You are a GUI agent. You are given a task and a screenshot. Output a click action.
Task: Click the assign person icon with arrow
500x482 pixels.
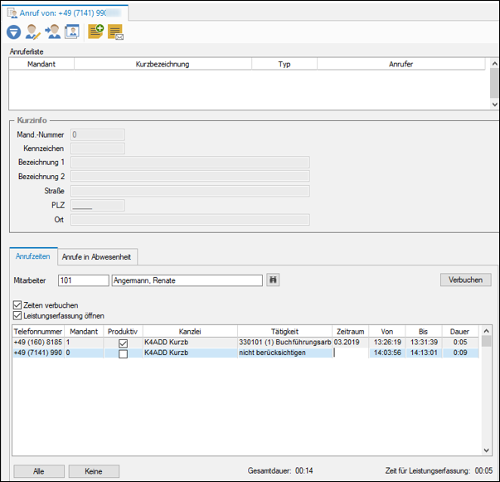point(53,32)
